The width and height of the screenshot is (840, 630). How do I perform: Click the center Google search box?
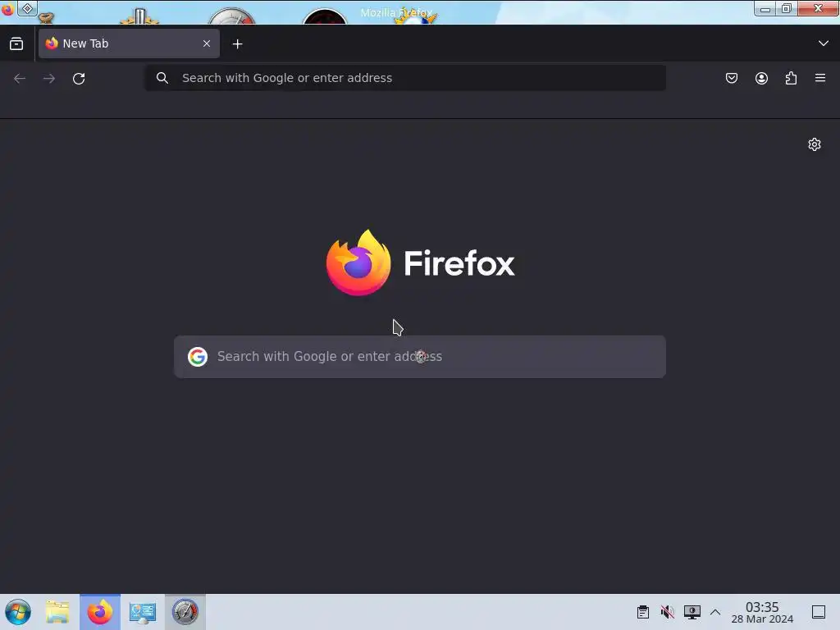(420, 357)
